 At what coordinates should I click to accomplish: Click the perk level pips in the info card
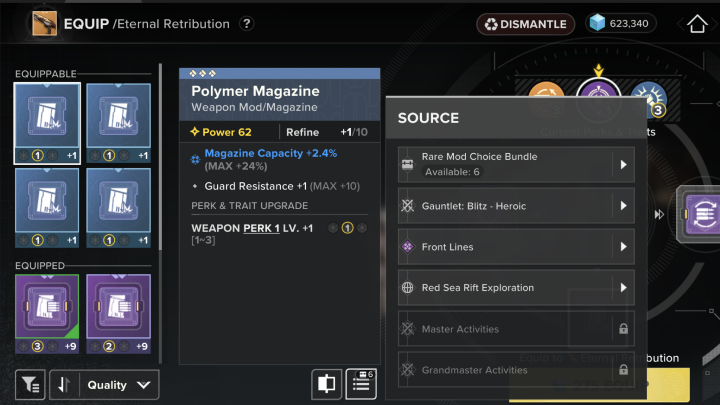[x=348, y=228]
